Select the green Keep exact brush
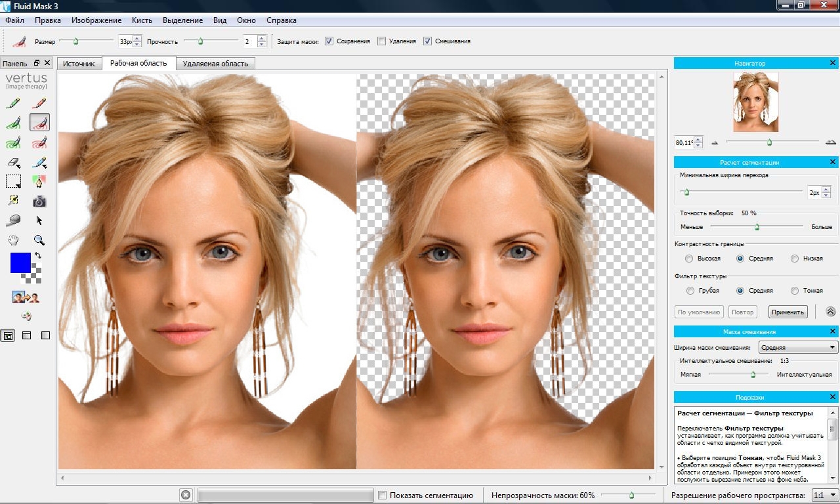This screenshot has height=504, width=840. (x=13, y=103)
